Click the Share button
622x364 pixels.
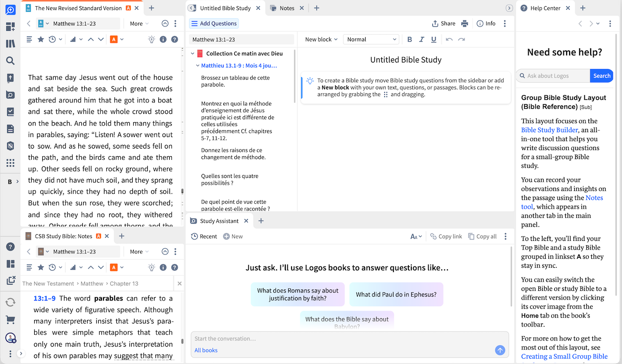(444, 24)
